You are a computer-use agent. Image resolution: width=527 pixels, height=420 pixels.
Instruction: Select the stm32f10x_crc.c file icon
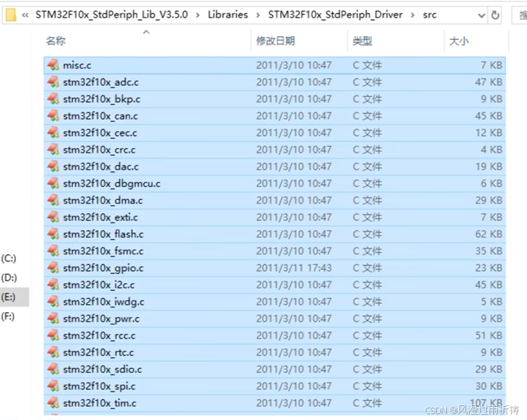click(x=53, y=149)
